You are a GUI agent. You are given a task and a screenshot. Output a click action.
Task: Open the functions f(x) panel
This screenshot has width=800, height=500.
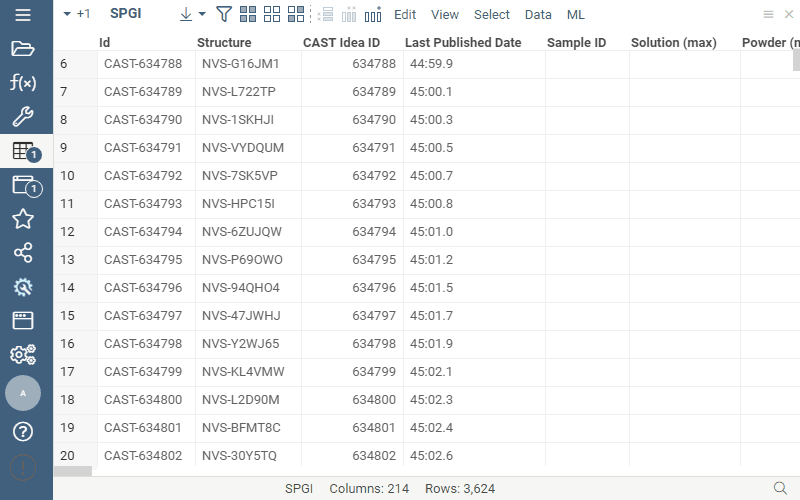pos(23,83)
